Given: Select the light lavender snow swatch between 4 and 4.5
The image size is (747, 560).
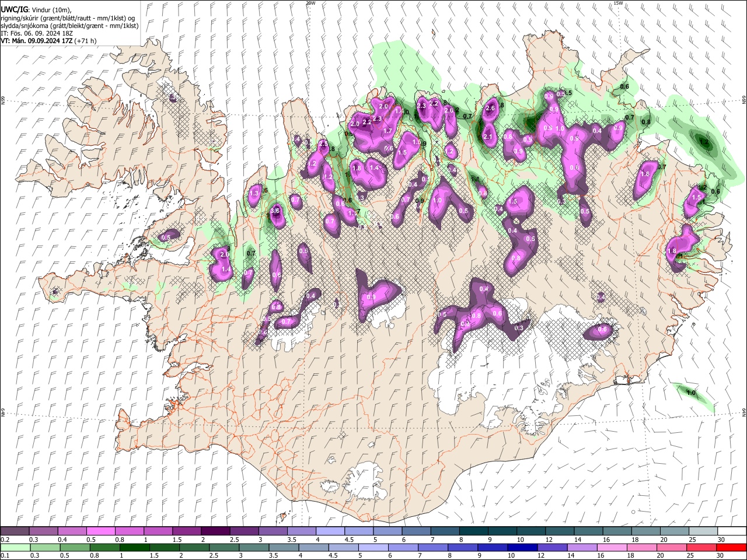Looking at the screenshot, I should [x=330, y=531].
